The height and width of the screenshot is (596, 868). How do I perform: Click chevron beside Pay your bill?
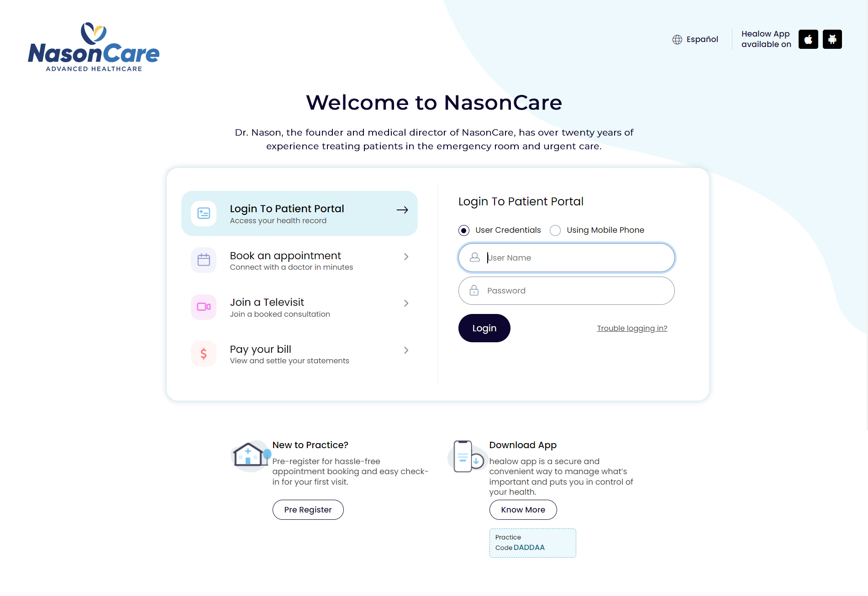[406, 350]
